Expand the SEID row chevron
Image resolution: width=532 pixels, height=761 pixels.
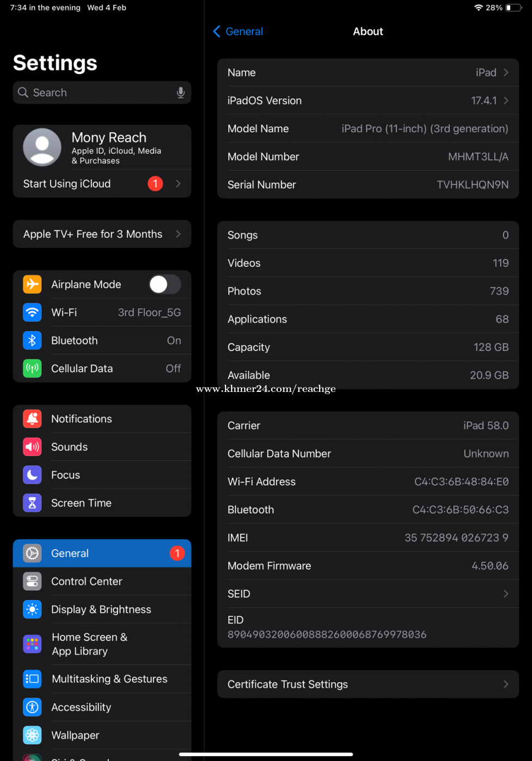(506, 594)
